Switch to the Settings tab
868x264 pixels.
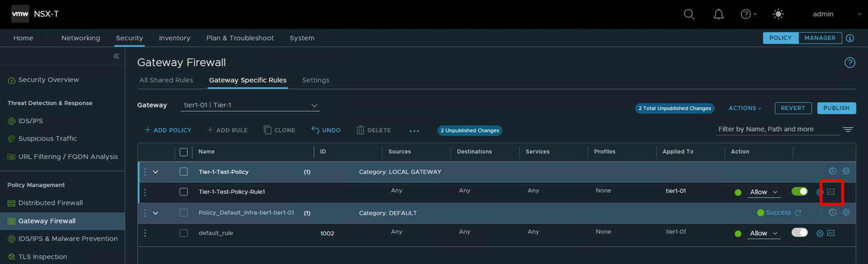(316, 80)
